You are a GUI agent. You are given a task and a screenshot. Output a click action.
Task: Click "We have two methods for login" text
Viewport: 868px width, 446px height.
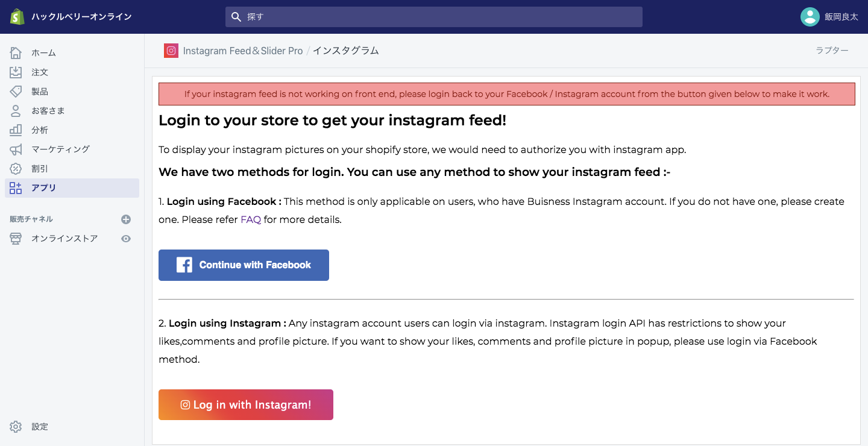pos(415,172)
